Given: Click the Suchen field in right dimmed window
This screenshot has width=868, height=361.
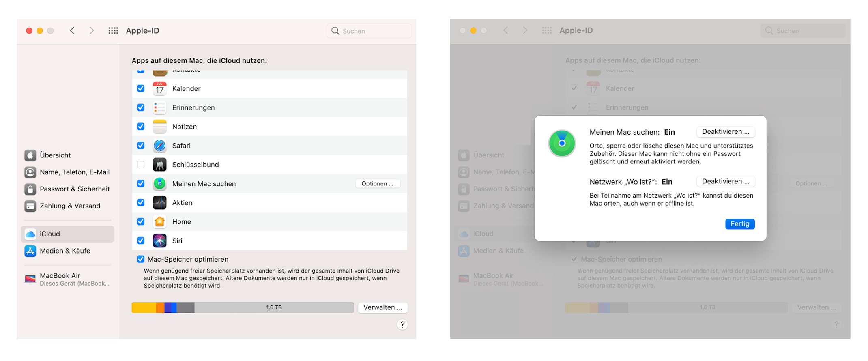Looking at the screenshot, I should pyautogui.click(x=803, y=31).
